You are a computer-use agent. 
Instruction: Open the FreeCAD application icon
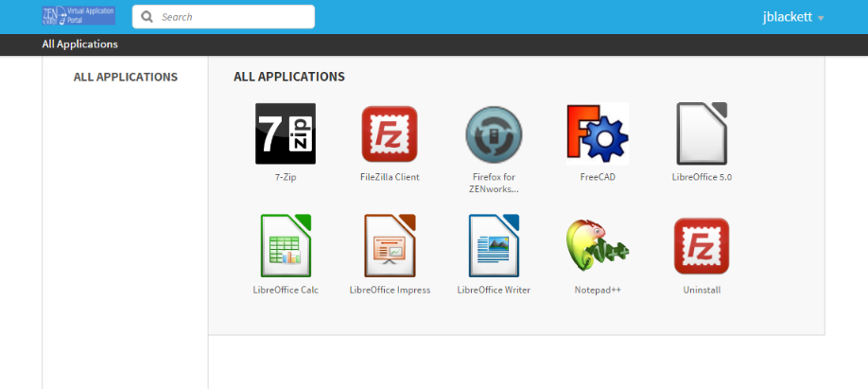click(598, 133)
